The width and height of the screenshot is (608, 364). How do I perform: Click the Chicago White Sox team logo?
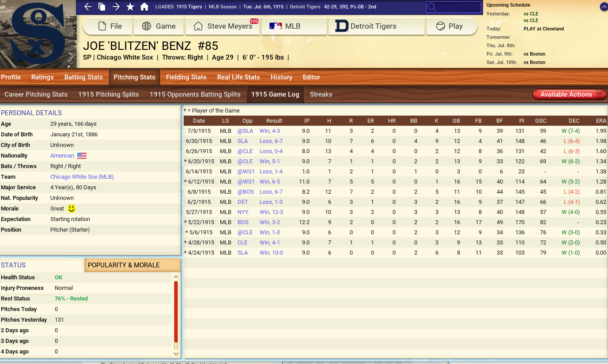tap(38, 34)
